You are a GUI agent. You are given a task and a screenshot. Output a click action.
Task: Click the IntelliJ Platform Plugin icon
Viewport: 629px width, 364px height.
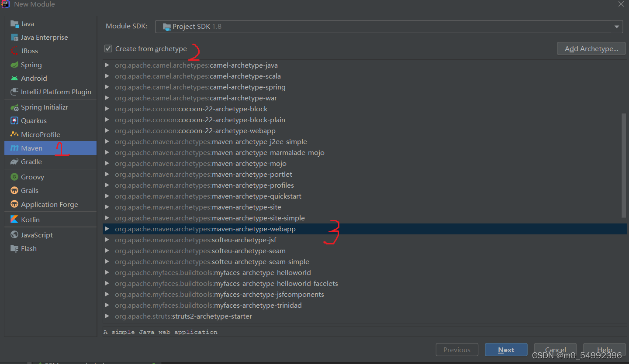(x=14, y=92)
